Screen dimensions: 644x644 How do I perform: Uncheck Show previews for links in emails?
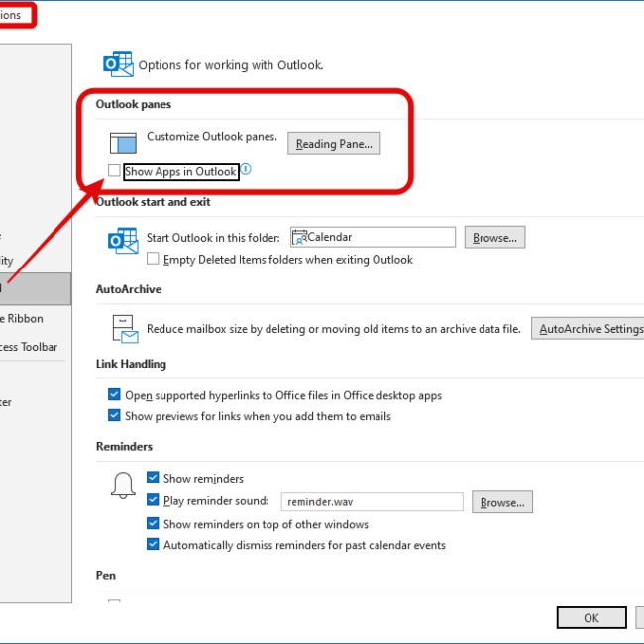tap(114, 415)
